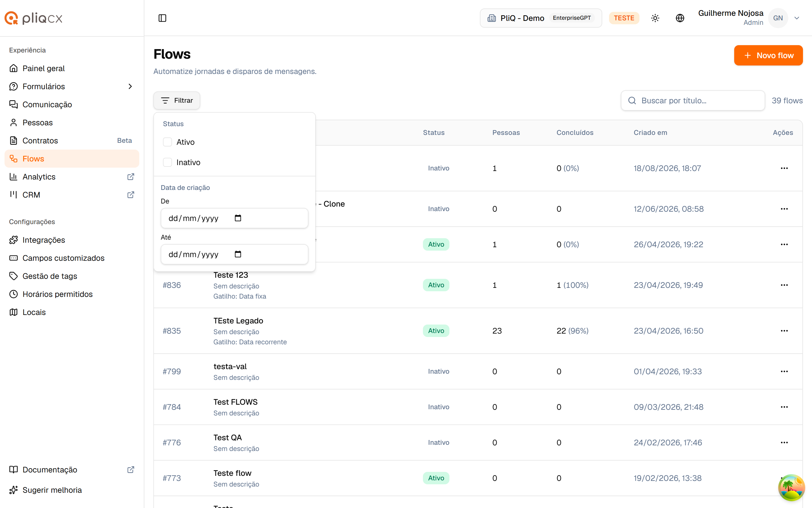Open actions menu for flow #836

(784, 285)
